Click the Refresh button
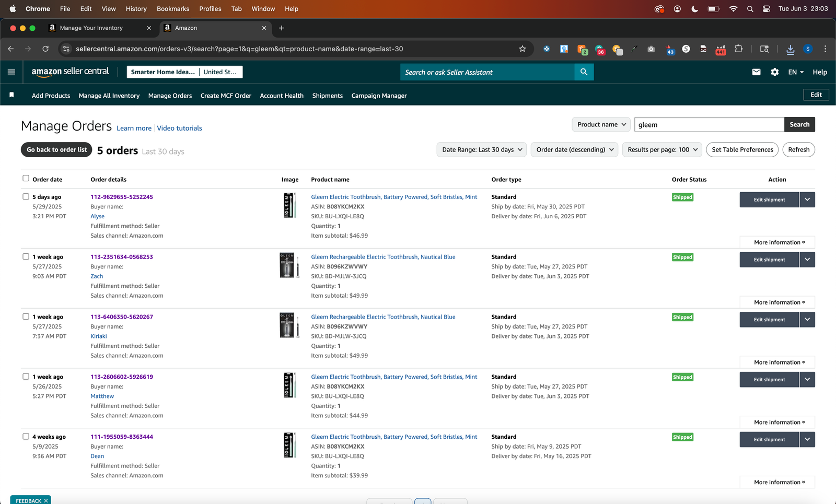836x504 pixels. 798,150
